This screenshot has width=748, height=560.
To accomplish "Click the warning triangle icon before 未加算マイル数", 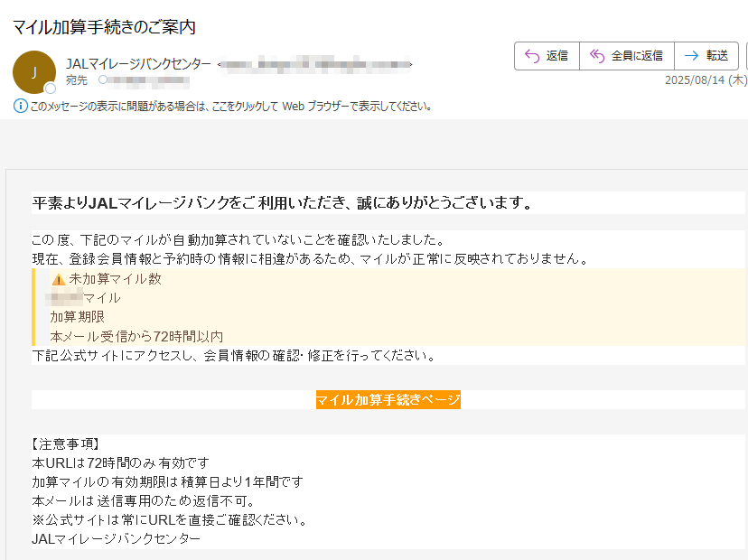I will pyautogui.click(x=59, y=279).
